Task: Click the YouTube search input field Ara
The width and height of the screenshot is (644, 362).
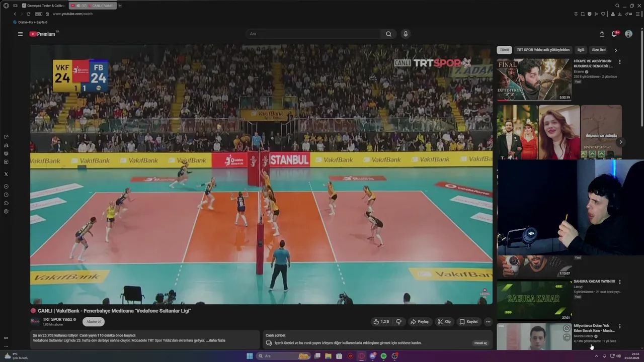Action: (x=314, y=34)
